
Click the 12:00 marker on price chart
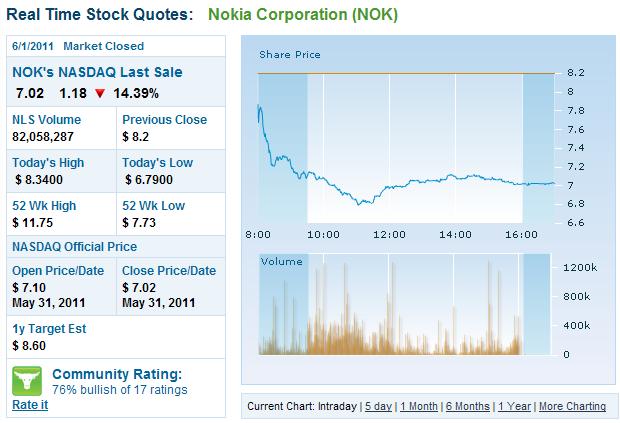pos(389,234)
